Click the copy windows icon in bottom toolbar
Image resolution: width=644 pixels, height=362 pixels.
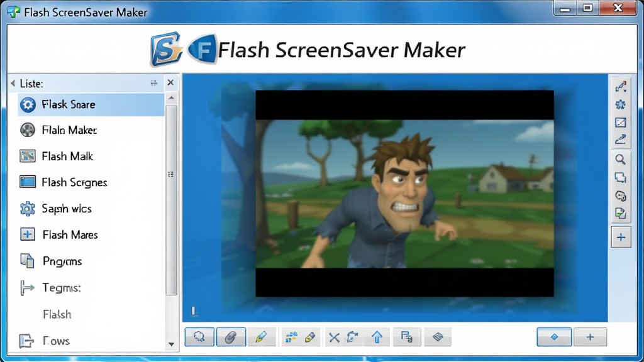407,337
